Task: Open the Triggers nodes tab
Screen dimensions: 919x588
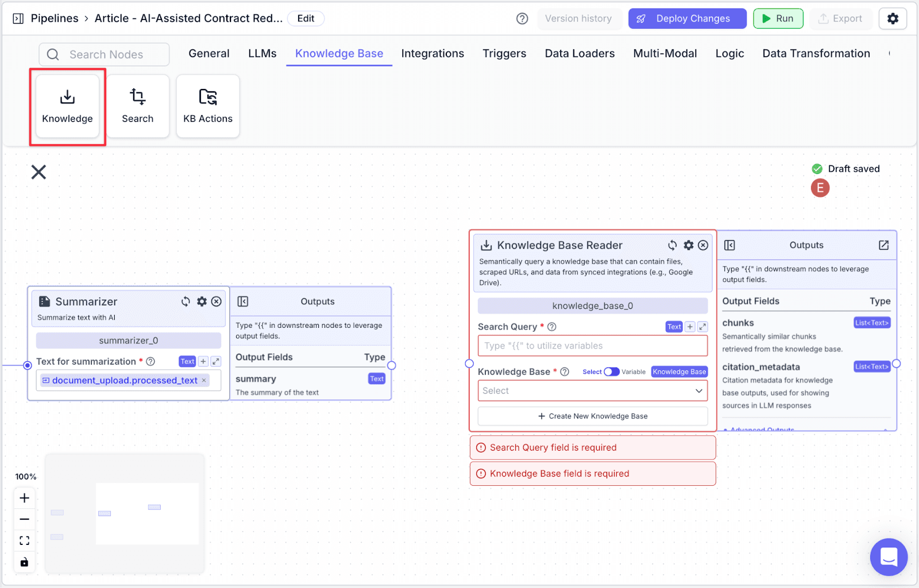Action: pos(504,53)
